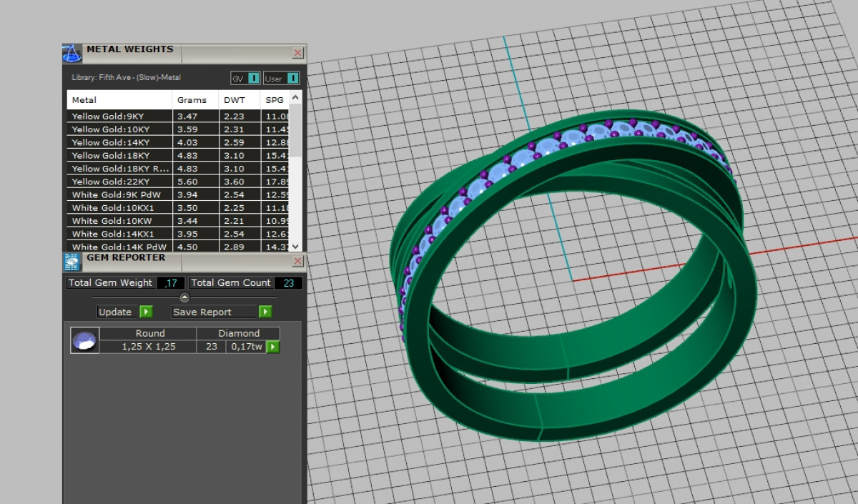
Task: Select the Yellow Gold:18KY row
Action: pos(119,155)
